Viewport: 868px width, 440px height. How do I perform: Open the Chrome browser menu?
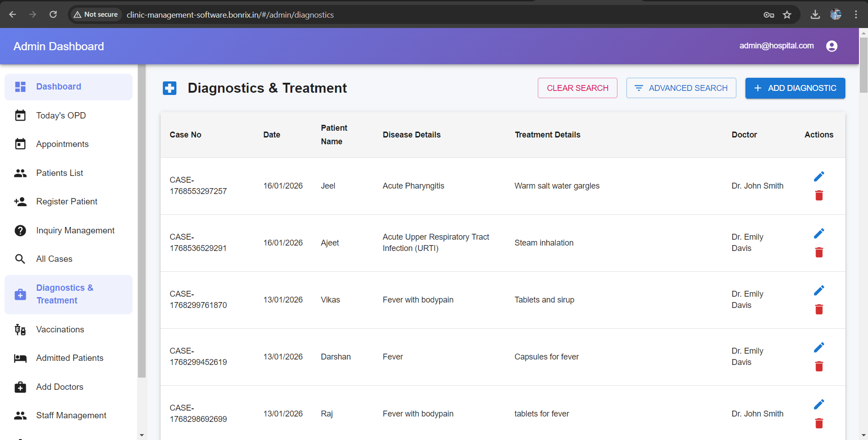pos(856,14)
